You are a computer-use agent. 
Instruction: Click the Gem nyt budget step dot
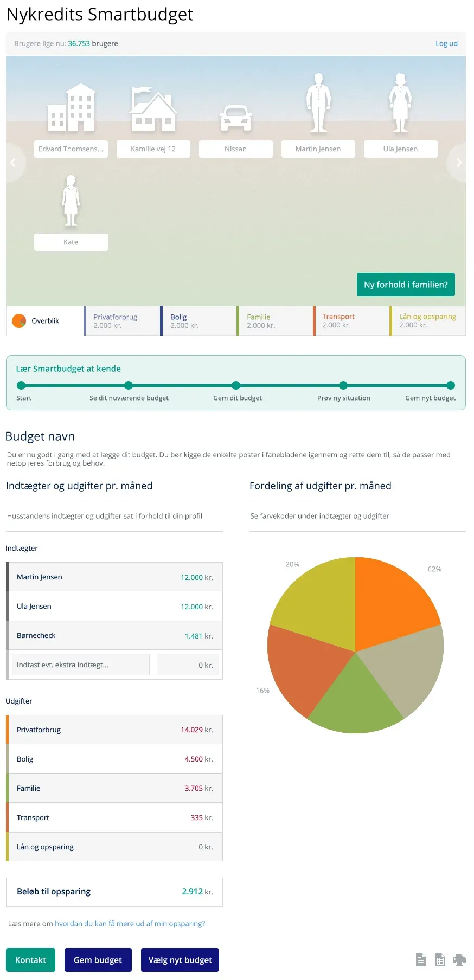click(x=451, y=385)
